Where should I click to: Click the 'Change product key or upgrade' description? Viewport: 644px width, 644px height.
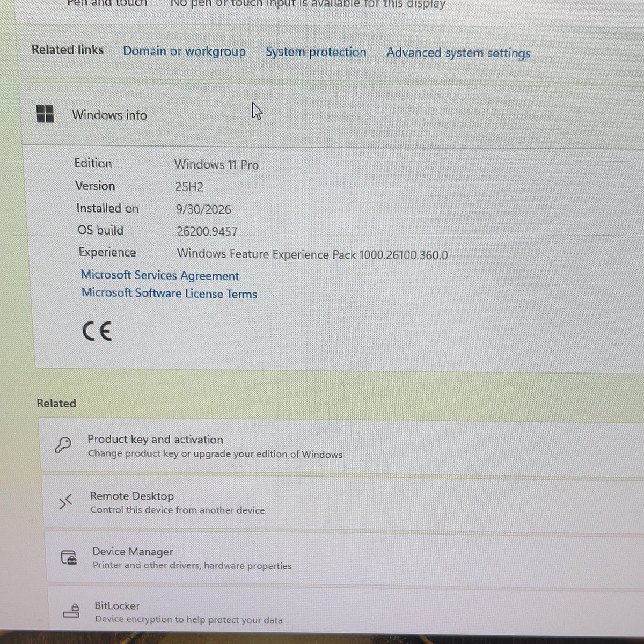click(215, 454)
